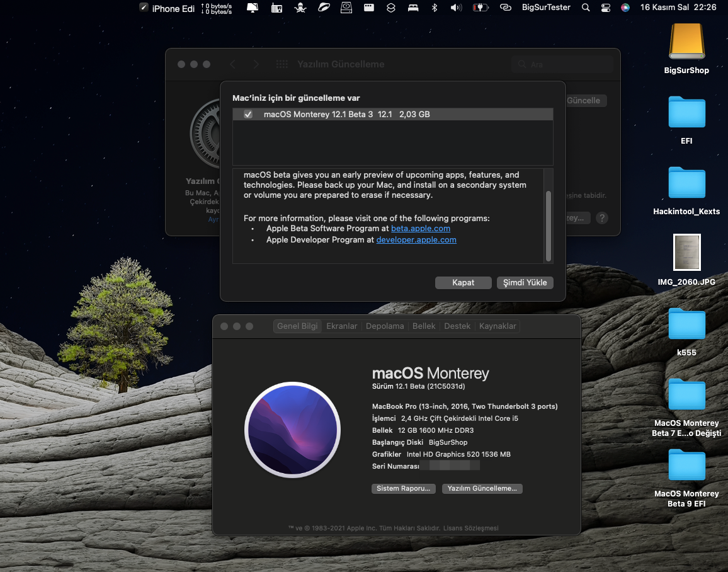The height and width of the screenshot is (572, 728).
Task: Open the BigSurTester user menu
Action: [546, 8]
